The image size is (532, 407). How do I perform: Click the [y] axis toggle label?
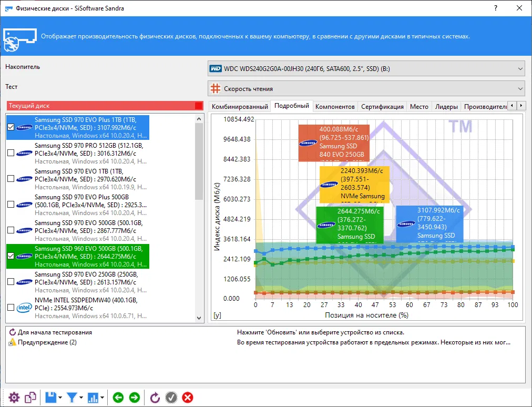coord(217,315)
